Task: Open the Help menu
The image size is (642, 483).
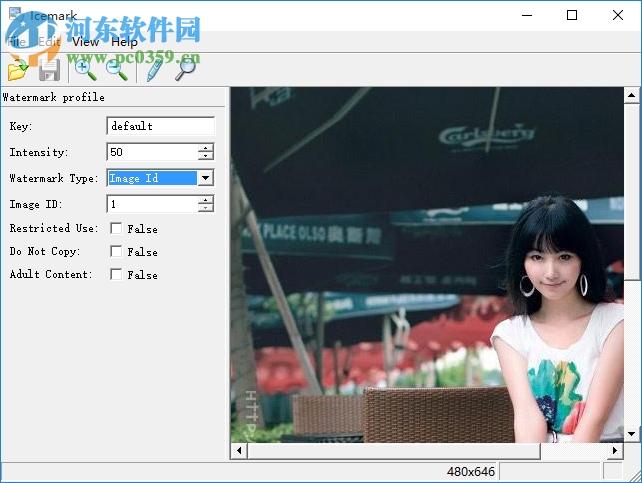Action: click(x=124, y=42)
